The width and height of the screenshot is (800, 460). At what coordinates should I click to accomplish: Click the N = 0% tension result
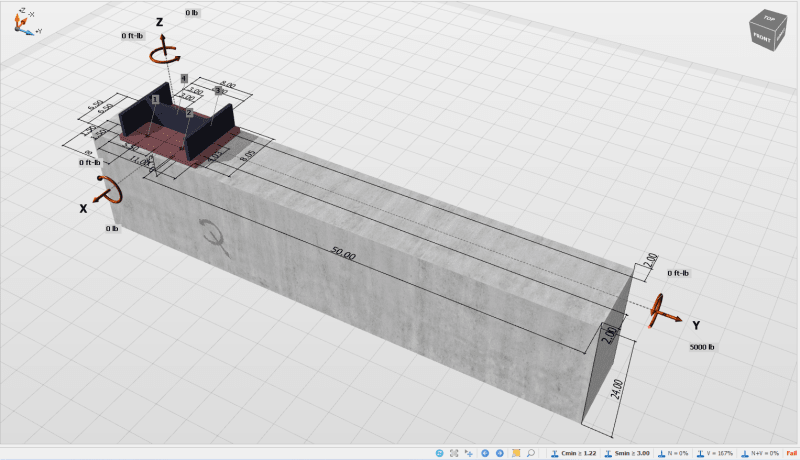pos(673,453)
